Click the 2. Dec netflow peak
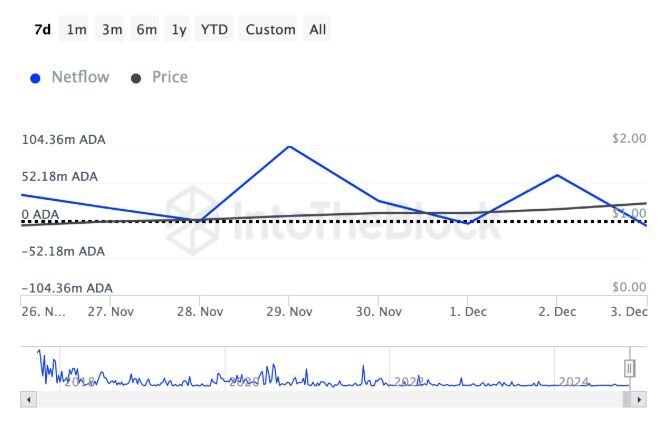The width and height of the screenshot is (667, 434). [x=557, y=176]
